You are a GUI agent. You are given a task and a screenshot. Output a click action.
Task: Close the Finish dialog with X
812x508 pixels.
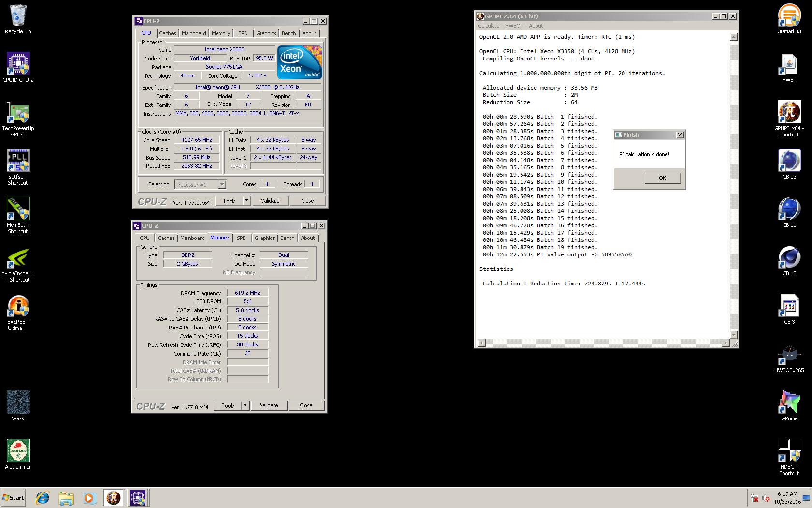click(680, 135)
